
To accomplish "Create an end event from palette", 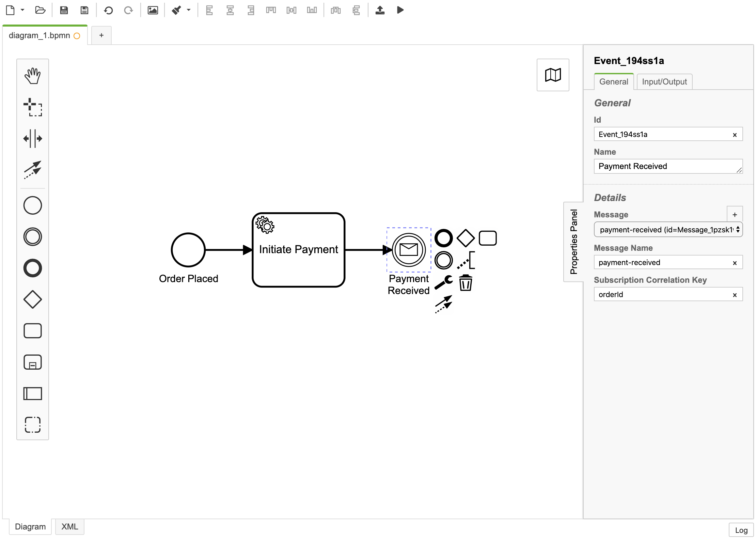I will tap(33, 268).
